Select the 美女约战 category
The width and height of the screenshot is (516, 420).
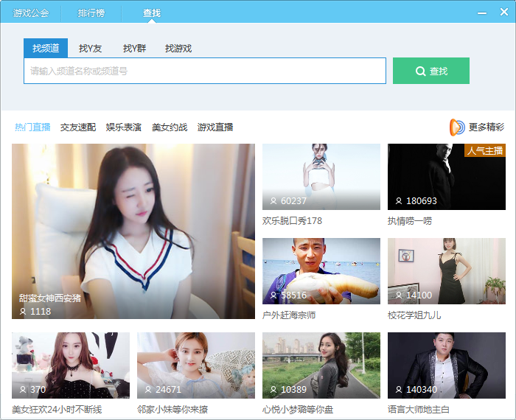tap(170, 127)
